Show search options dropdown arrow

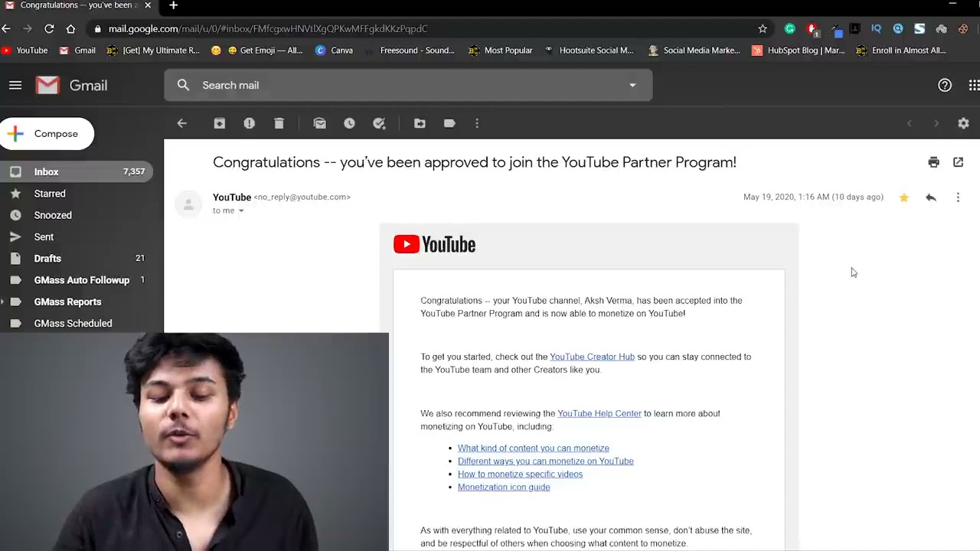click(632, 85)
